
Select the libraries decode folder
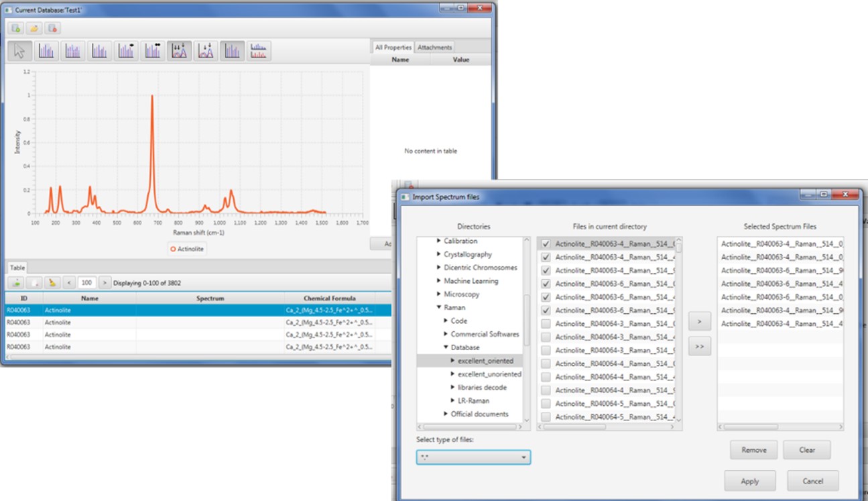tap(482, 388)
